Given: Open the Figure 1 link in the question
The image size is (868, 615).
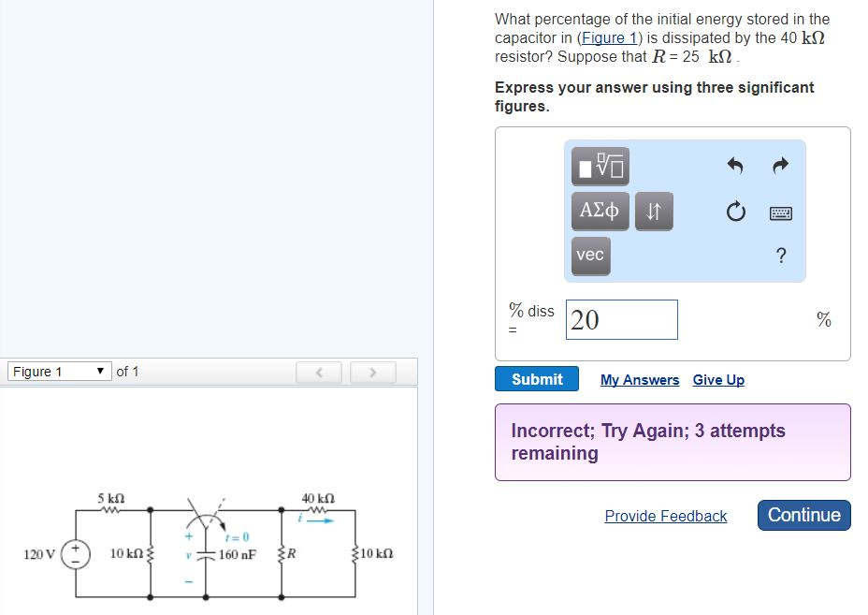Looking at the screenshot, I should point(609,37).
